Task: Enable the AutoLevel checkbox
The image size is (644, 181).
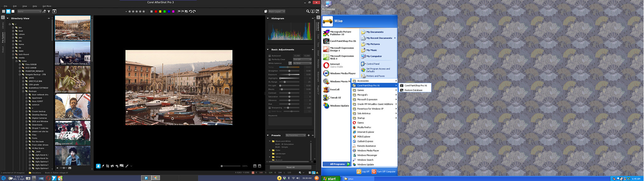Action: pos(269,56)
